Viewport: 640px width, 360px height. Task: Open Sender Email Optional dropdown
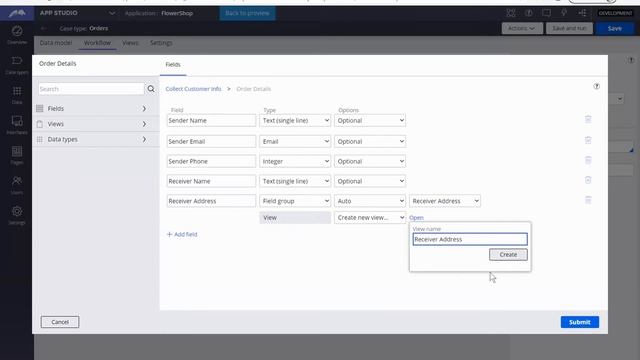coord(370,141)
